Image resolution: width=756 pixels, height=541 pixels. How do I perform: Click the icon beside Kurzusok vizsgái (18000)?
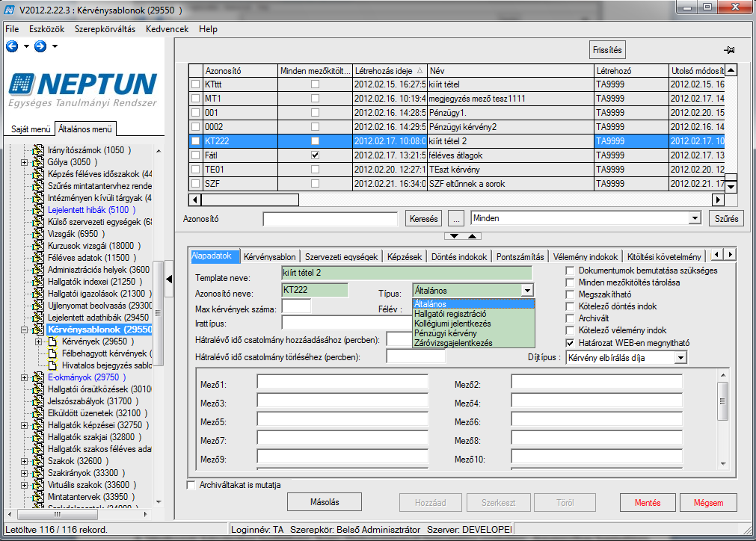pos(38,246)
